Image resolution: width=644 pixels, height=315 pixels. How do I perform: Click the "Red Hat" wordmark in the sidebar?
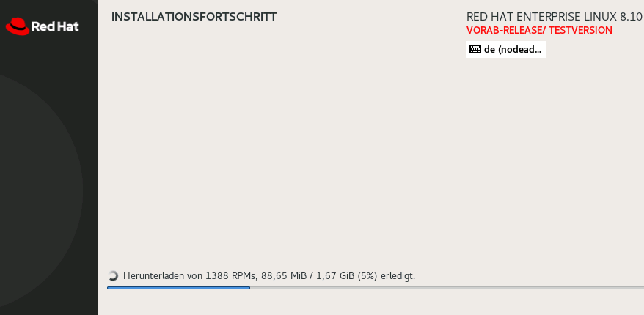(55, 27)
